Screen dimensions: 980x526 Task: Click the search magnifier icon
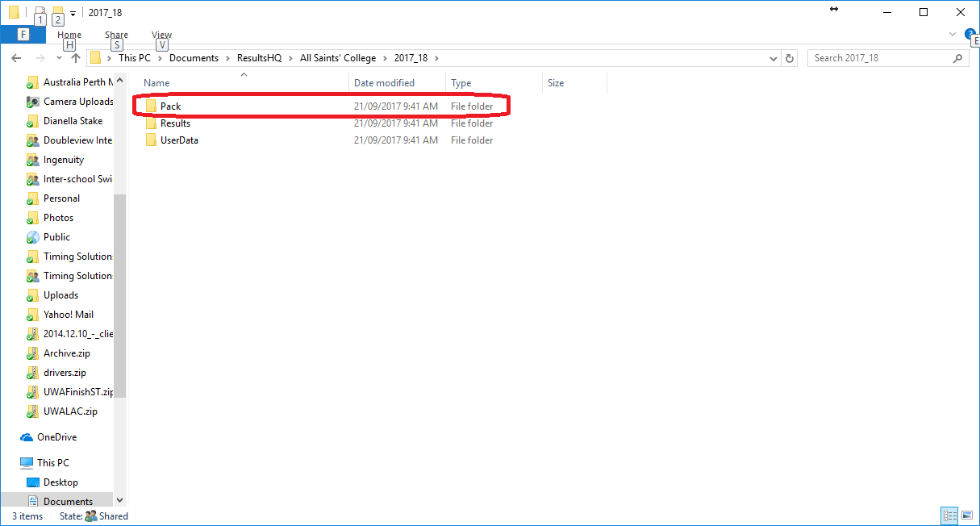958,58
